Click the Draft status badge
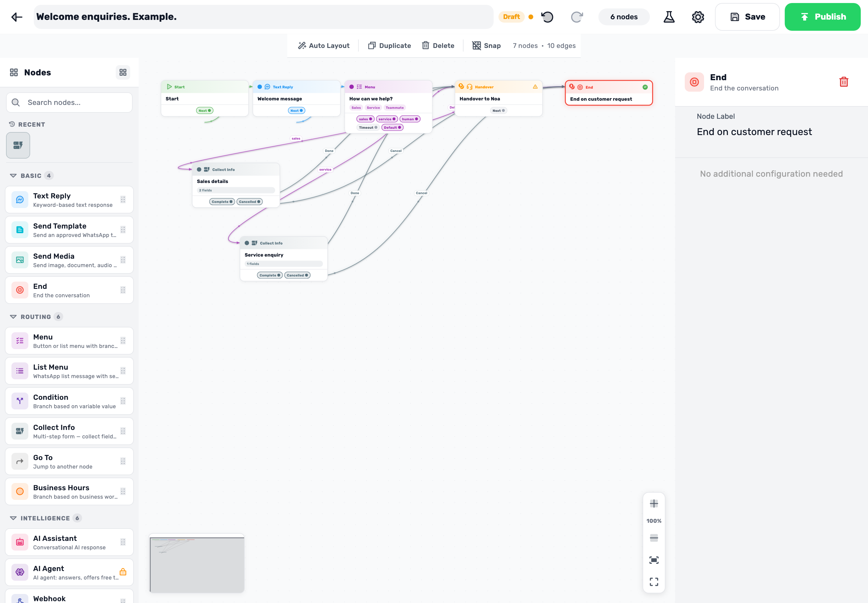Screen dimensions: 868x603 (x=511, y=17)
